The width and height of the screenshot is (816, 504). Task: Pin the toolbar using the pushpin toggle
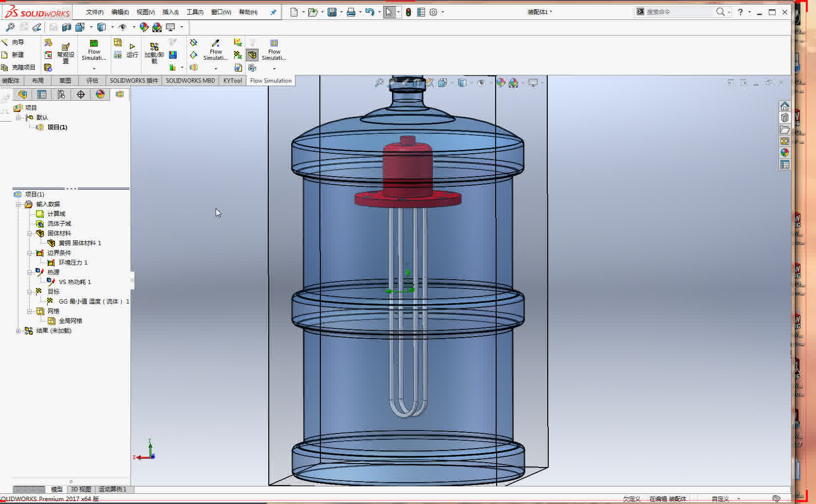[273, 12]
